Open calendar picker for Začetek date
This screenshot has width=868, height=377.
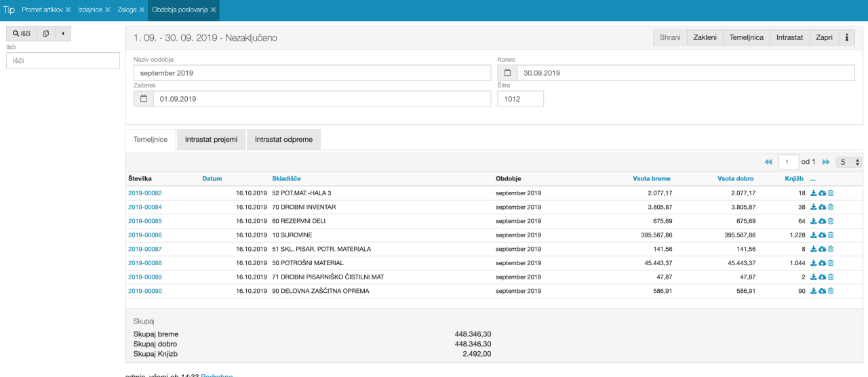click(144, 99)
